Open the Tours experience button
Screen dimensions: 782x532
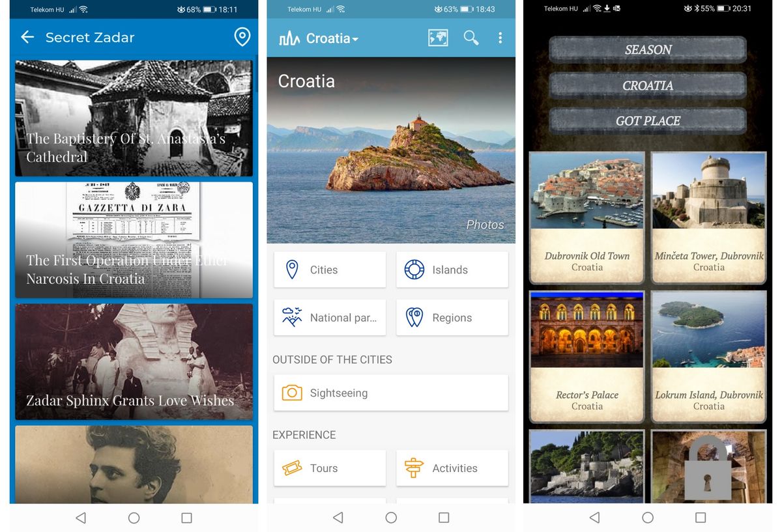pos(330,468)
